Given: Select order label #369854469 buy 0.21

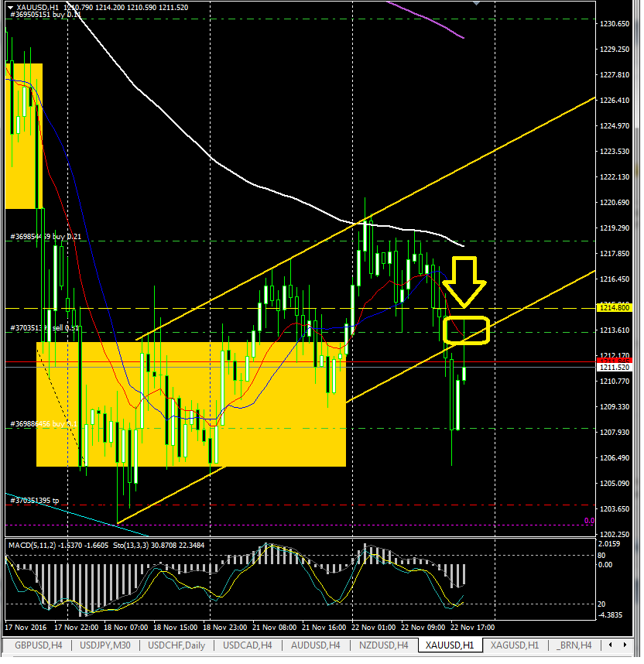Looking at the screenshot, I should point(45,237).
